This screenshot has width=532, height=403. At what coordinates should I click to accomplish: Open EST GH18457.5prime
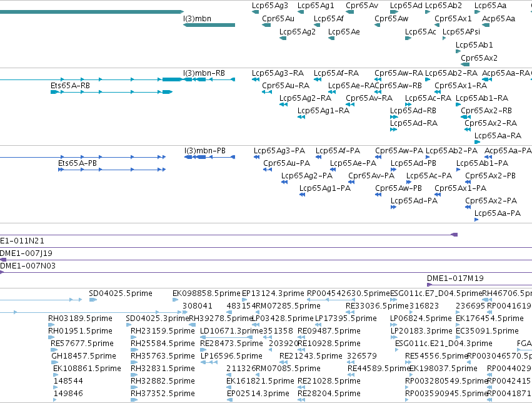[x=84, y=356]
